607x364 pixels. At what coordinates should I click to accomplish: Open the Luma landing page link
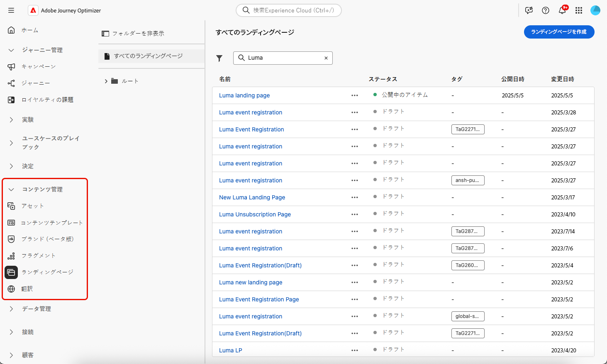click(244, 95)
